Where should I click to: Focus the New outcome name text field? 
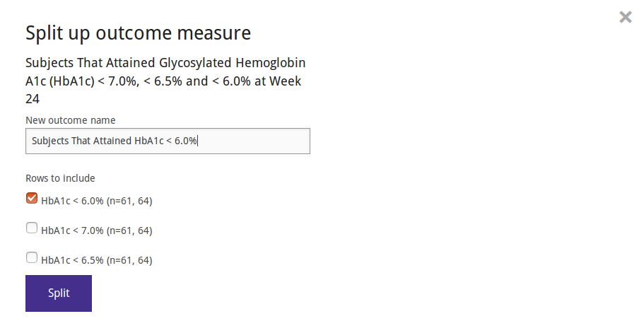168,141
